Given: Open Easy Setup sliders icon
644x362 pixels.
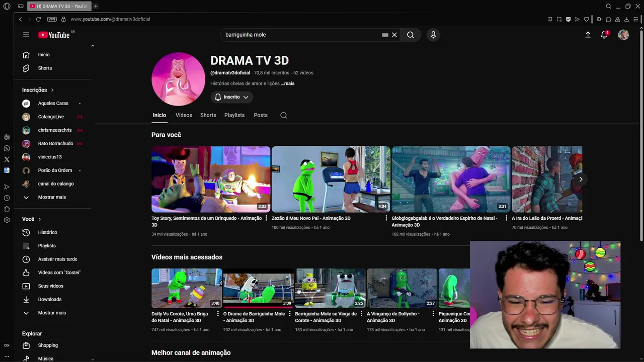Looking at the screenshot, I should [x=636, y=19].
